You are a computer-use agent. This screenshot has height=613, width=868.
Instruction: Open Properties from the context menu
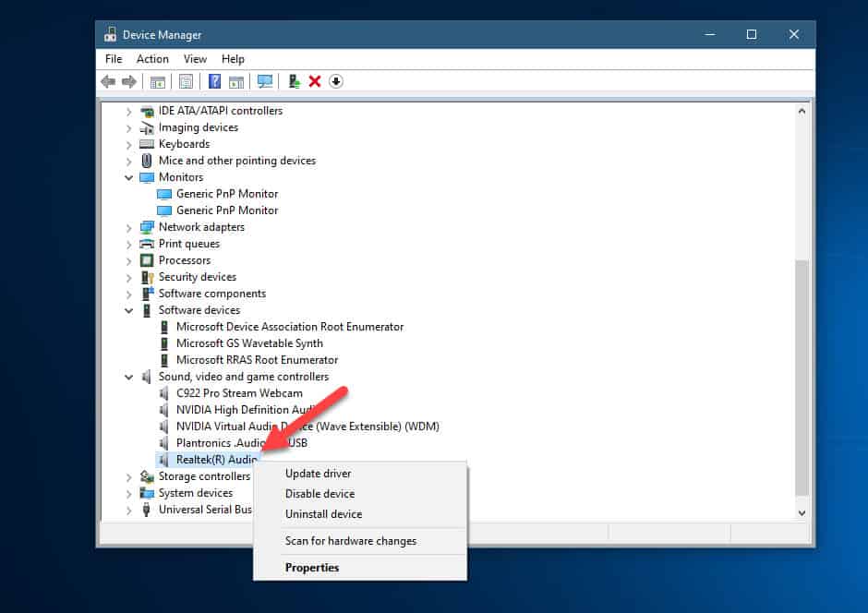coord(360,568)
